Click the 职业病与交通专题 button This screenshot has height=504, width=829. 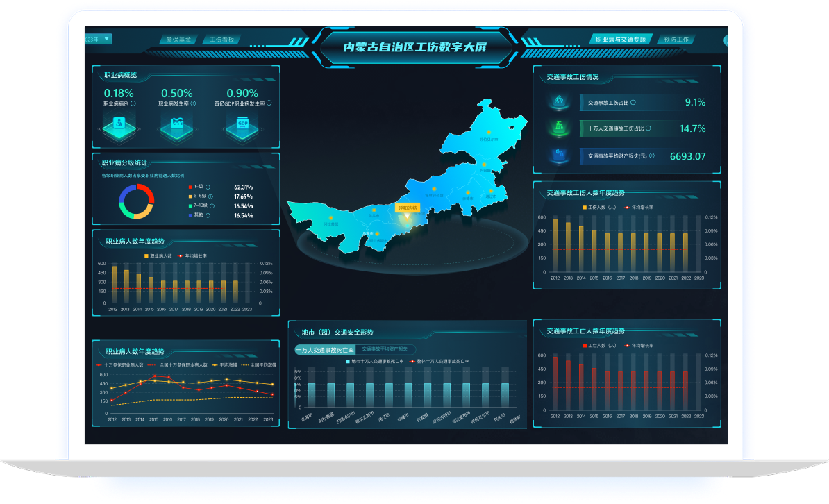coord(621,40)
